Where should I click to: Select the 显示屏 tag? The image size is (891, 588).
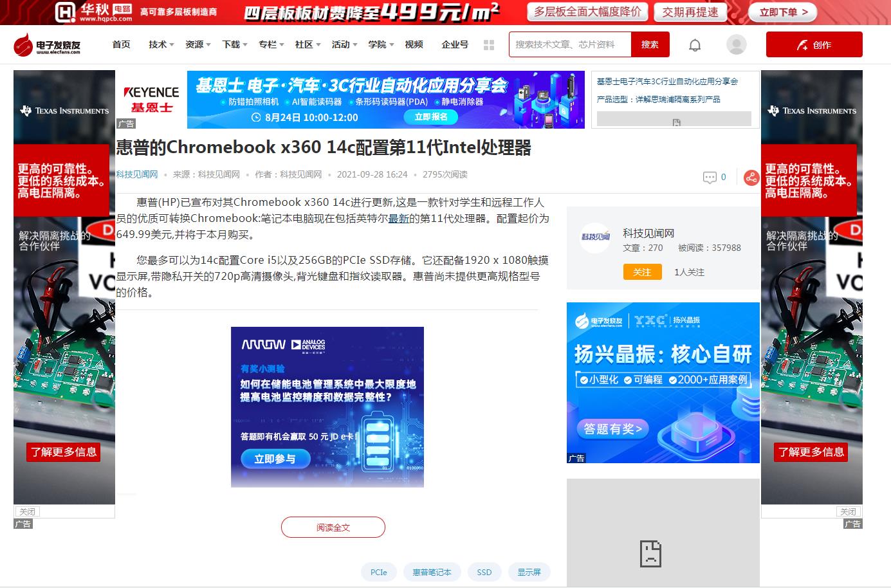[x=529, y=572]
